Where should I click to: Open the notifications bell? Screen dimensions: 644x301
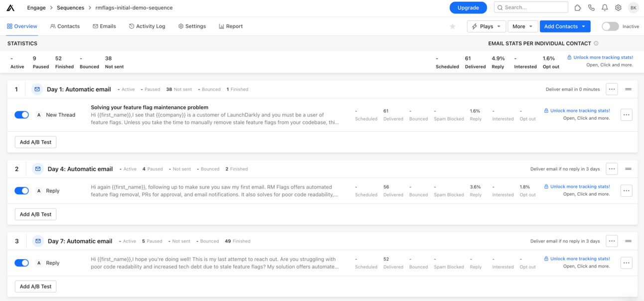605,7
